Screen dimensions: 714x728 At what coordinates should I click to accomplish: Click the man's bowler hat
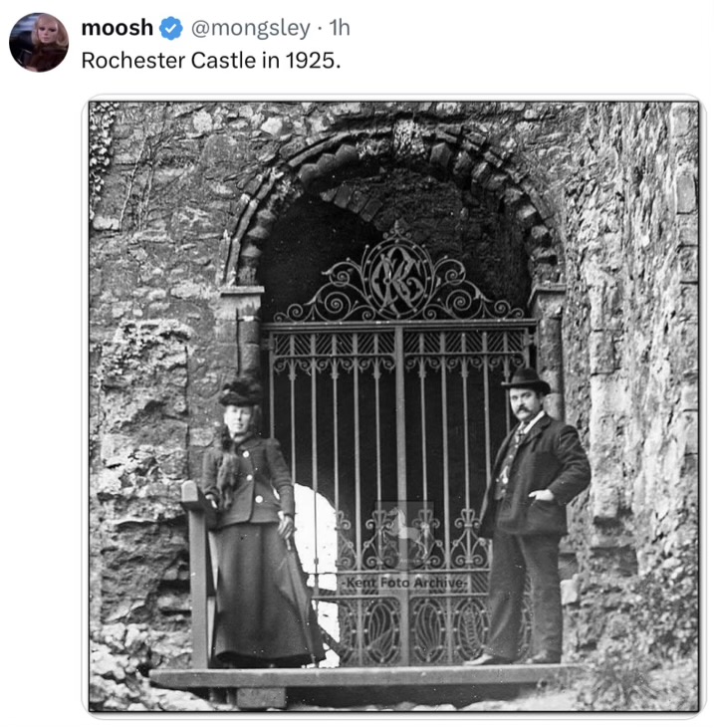pyautogui.click(x=526, y=381)
